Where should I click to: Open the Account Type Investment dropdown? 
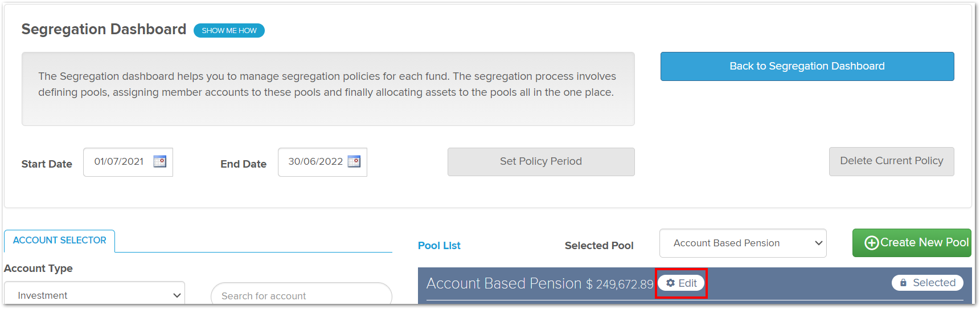(95, 294)
